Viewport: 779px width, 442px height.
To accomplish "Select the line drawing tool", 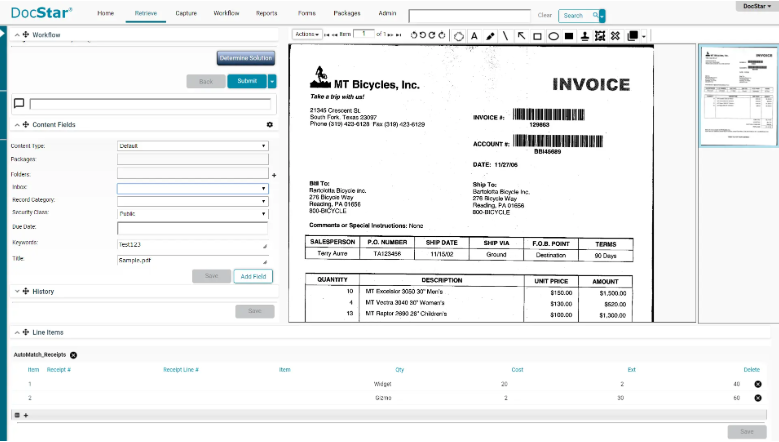I will coord(505,35).
